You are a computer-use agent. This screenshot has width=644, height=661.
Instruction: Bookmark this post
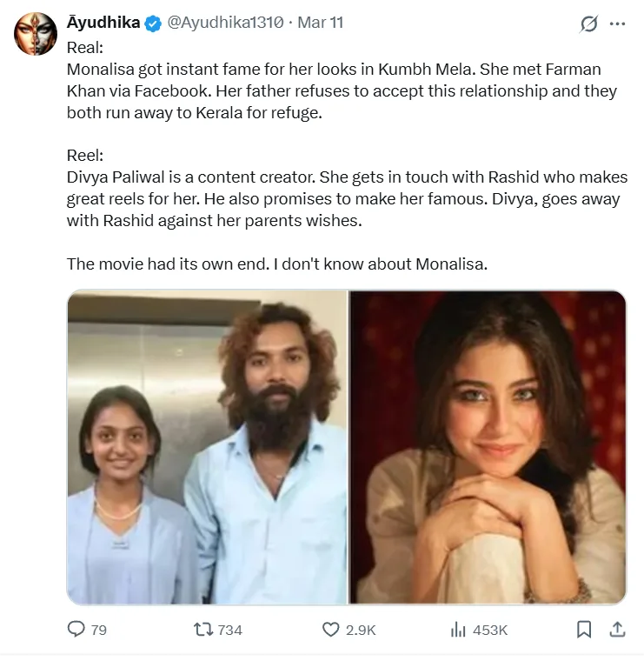pos(585,629)
